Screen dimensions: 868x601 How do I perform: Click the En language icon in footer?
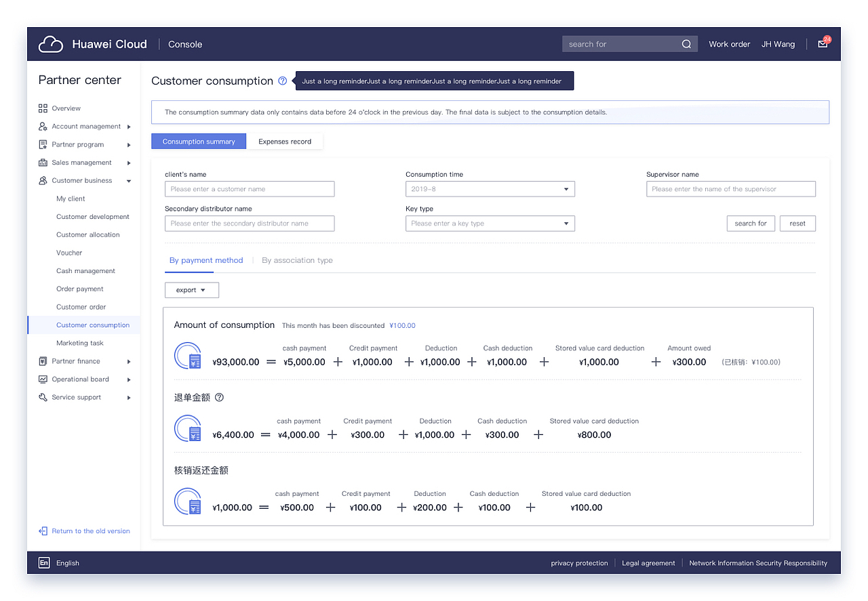[44, 562]
